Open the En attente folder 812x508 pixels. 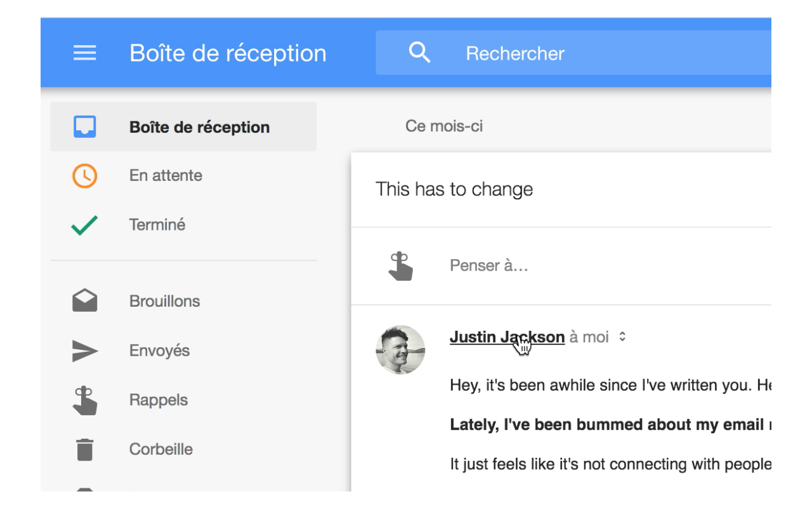coord(166,175)
